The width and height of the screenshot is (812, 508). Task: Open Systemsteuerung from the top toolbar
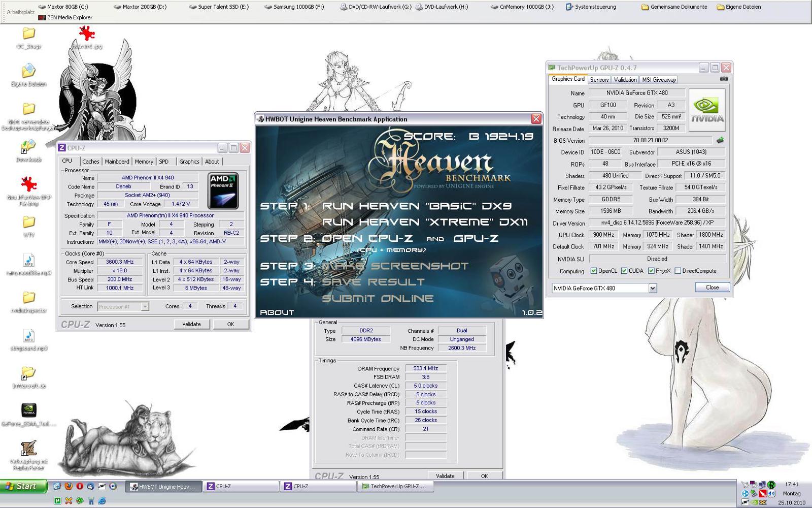tap(591, 7)
